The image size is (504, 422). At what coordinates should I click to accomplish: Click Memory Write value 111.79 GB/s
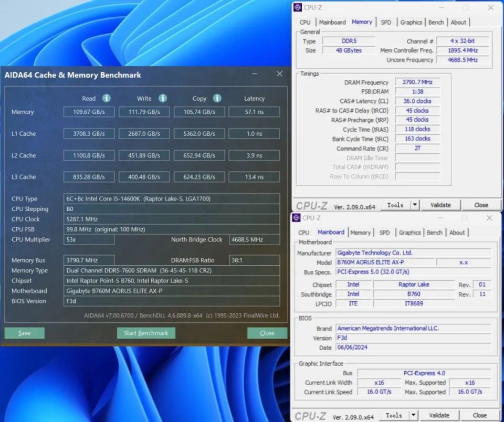click(x=144, y=112)
